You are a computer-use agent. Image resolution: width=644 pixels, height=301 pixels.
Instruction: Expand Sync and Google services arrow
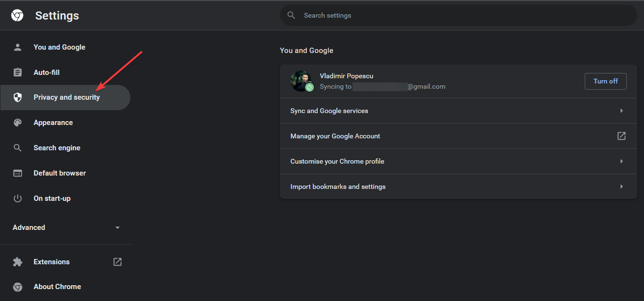click(622, 111)
